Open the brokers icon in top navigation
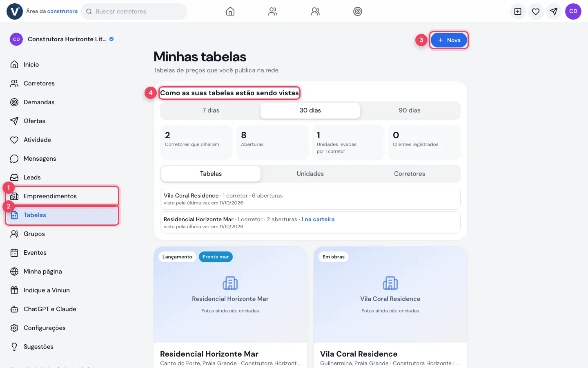 click(273, 11)
